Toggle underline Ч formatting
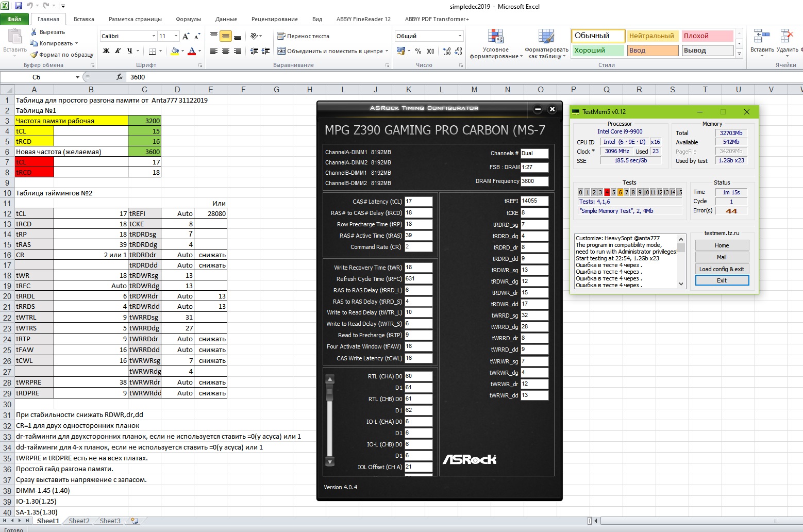 [129, 51]
